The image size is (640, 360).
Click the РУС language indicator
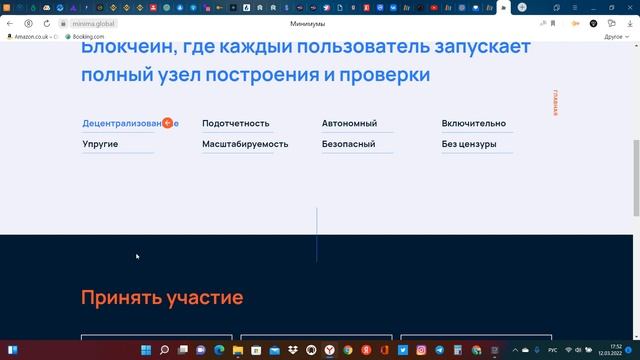[553, 350]
